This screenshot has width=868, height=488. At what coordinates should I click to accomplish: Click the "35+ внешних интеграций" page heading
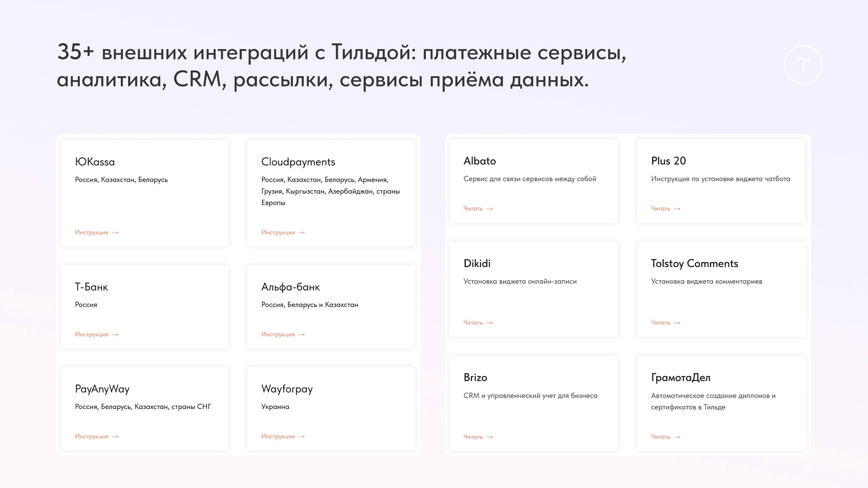tap(341, 66)
